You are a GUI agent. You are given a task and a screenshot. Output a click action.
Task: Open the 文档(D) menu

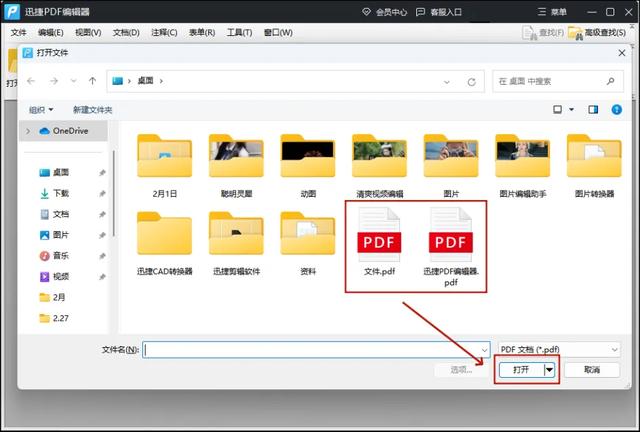pos(126,33)
